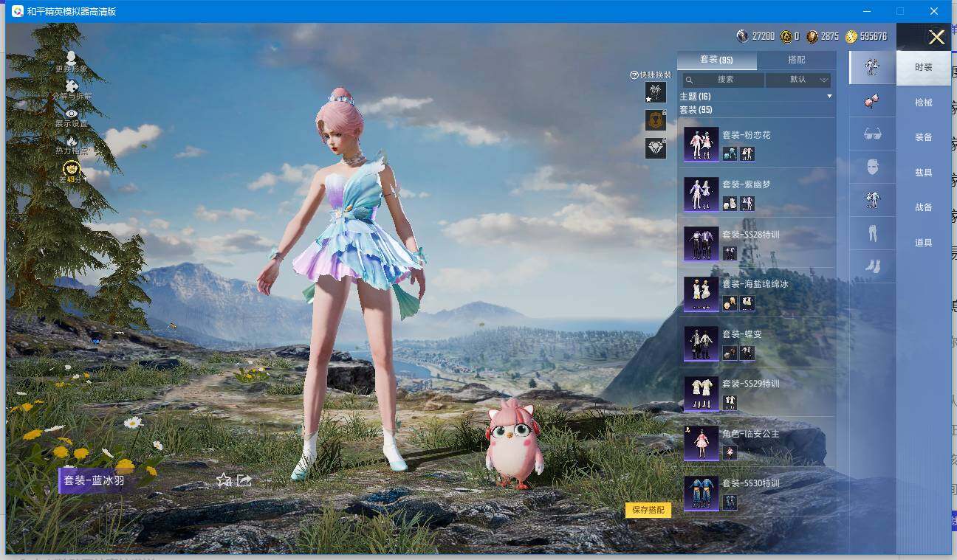Switch to the 搭配 tab
This screenshot has width=957, height=560.
[796, 60]
